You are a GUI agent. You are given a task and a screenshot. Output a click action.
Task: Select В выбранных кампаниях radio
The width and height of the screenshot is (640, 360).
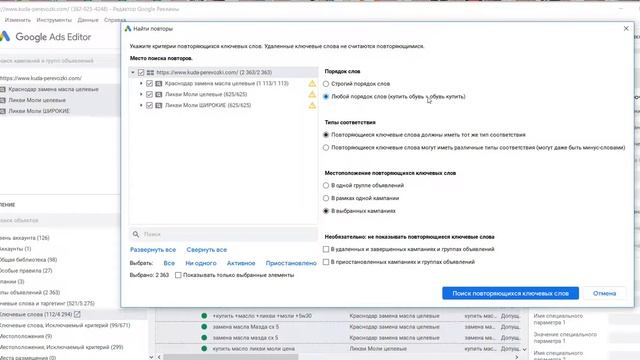[x=326, y=211]
